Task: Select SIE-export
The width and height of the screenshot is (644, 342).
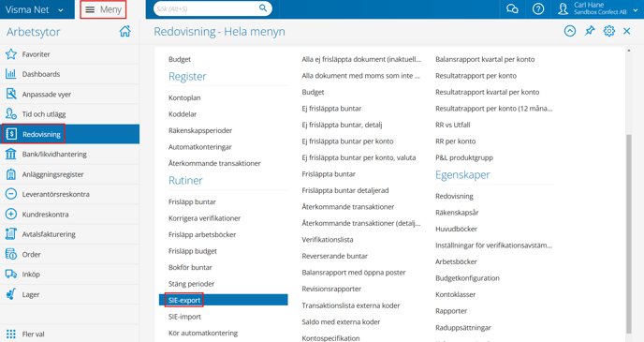Action: (224, 300)
